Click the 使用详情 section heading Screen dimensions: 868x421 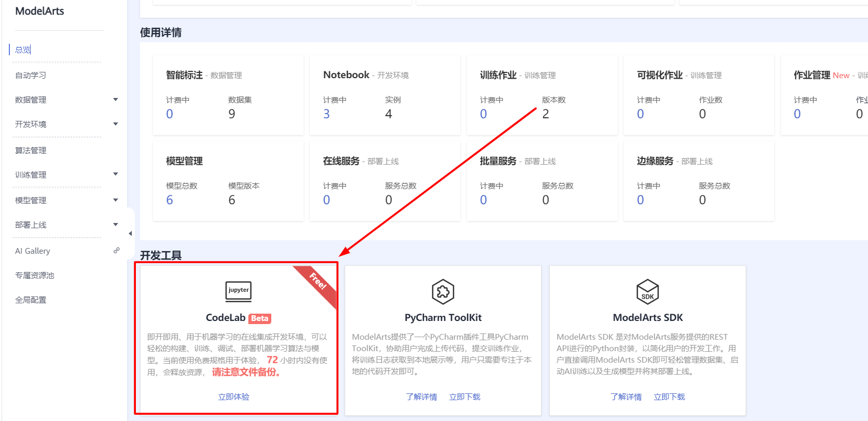(x=161, y=32)
